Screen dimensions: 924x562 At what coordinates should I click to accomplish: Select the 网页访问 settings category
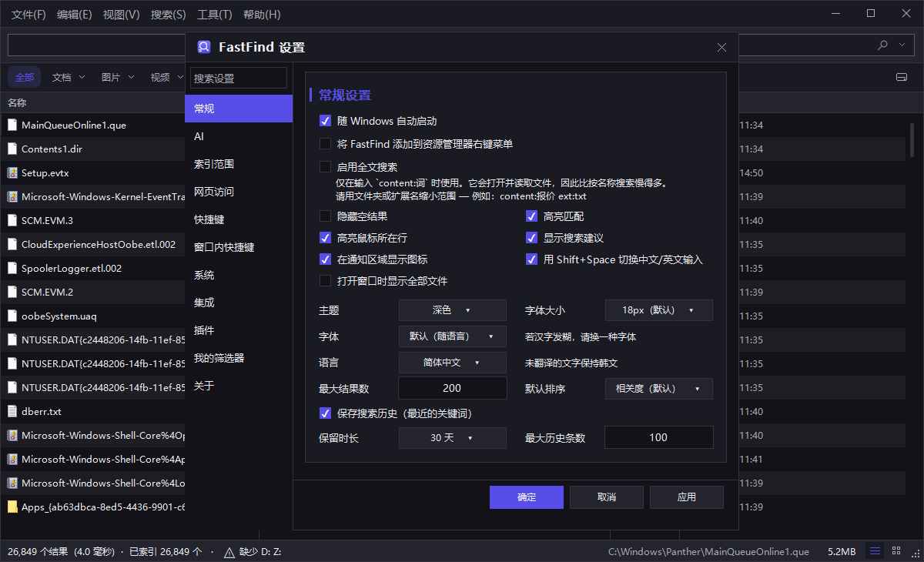click(239, 192)
